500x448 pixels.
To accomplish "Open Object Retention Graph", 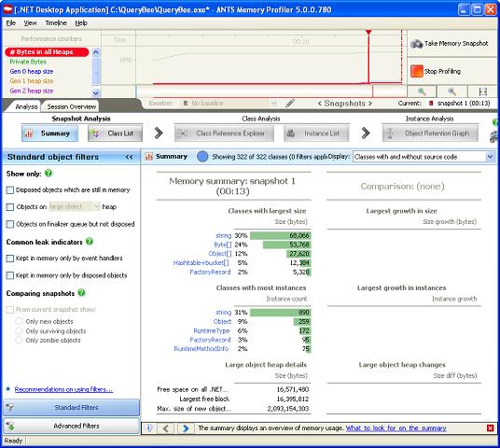I will [430, 133].
